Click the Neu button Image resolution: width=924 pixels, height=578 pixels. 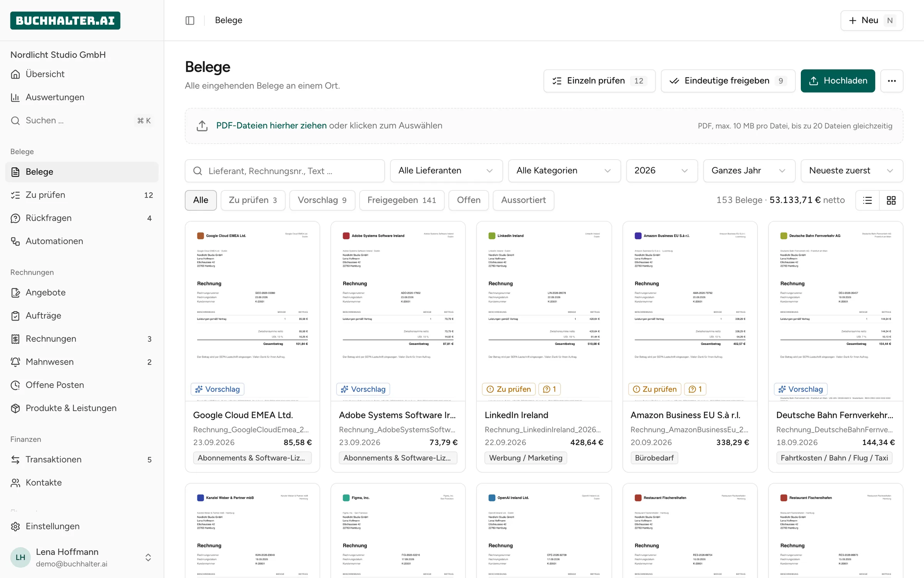pos(872,20)
